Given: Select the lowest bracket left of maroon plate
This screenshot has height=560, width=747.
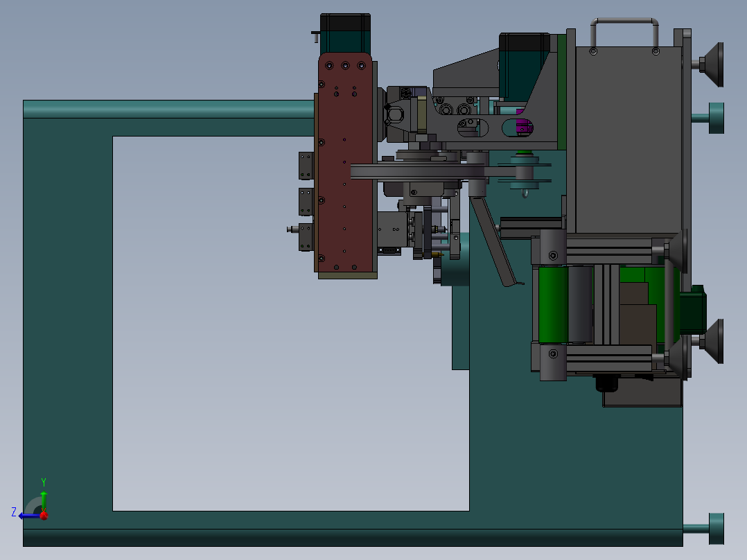Looking at the screenshot, I should tap(306, 237).
